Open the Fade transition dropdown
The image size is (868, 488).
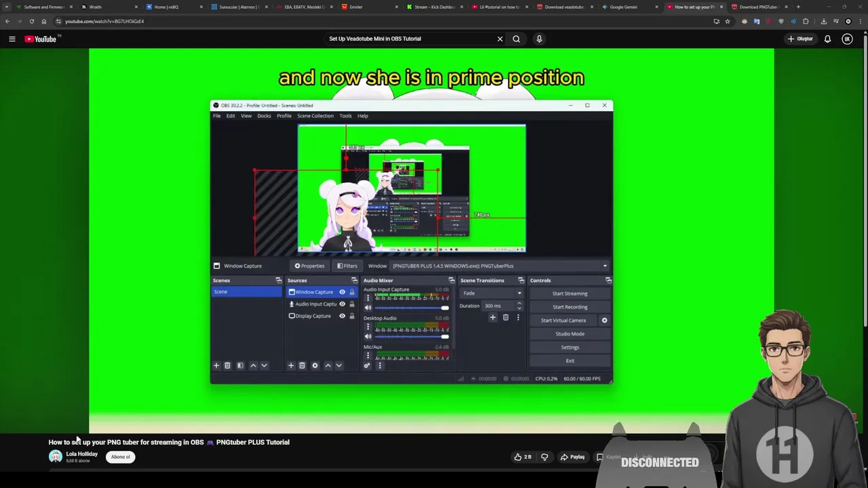pyautogui.click(x=492, y=293)
